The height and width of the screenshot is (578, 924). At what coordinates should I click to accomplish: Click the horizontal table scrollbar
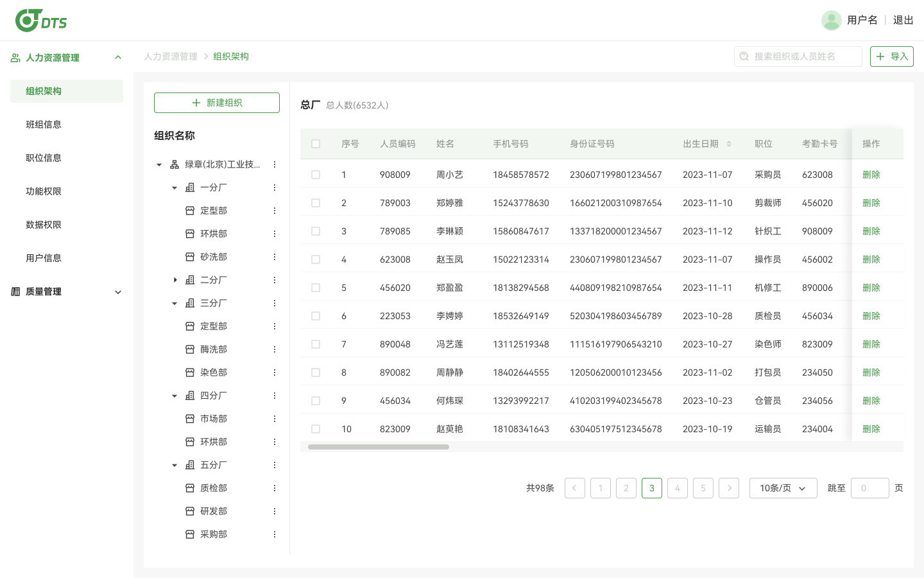[379, 447]
